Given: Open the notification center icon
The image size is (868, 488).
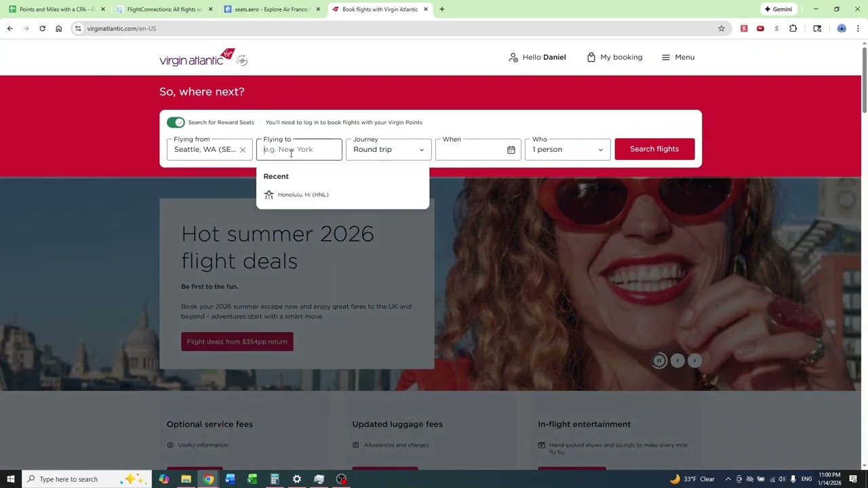Looking at the screenshot, I should pos(853,479).
